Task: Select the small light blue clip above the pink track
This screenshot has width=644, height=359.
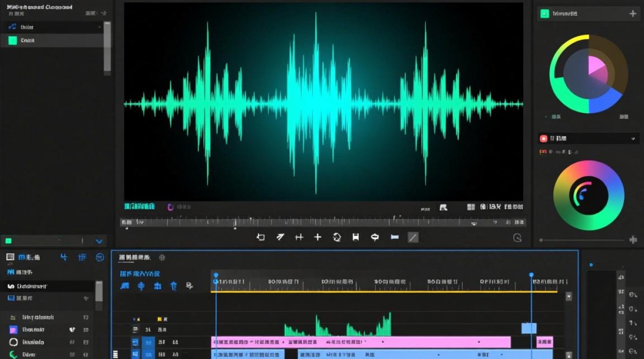Action: [529, 328]
